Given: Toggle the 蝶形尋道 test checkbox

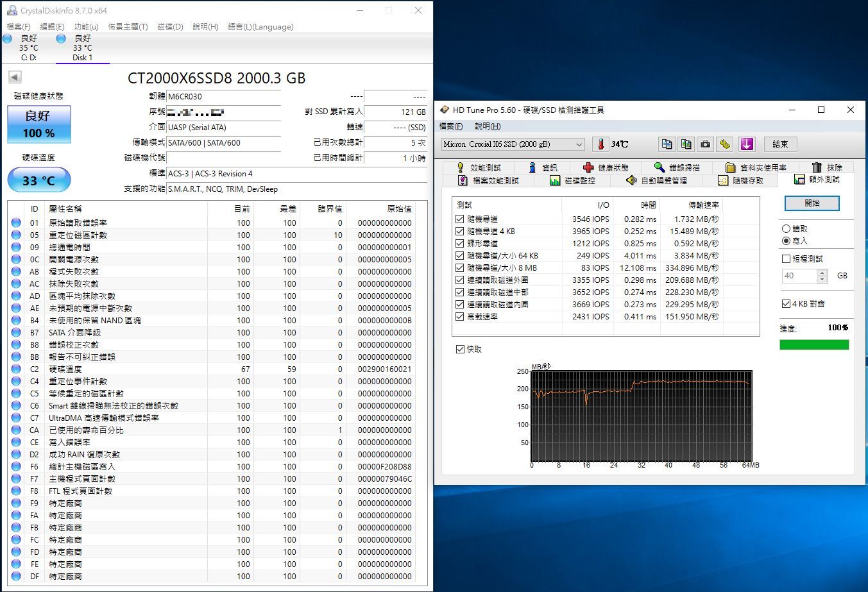Looking at the screenshot, I should coord(459,244).
